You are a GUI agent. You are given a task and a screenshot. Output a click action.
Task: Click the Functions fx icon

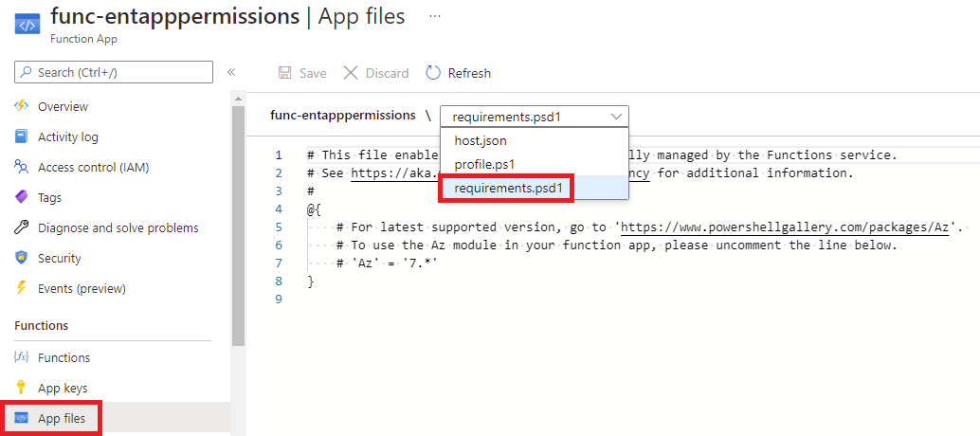click(22, 357)
